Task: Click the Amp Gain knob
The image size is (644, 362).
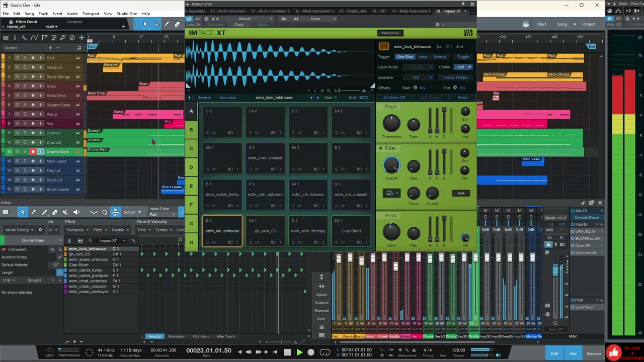Action: pos(391,232)
